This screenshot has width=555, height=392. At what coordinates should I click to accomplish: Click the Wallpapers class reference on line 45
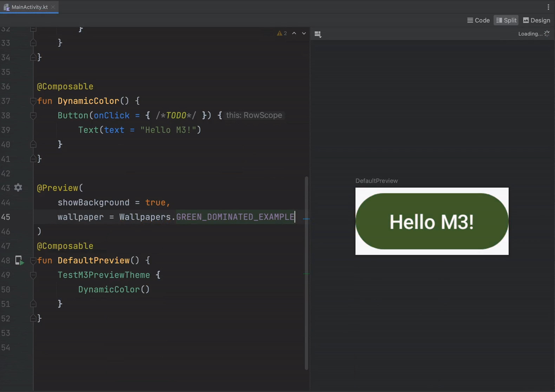pos(145,217)
